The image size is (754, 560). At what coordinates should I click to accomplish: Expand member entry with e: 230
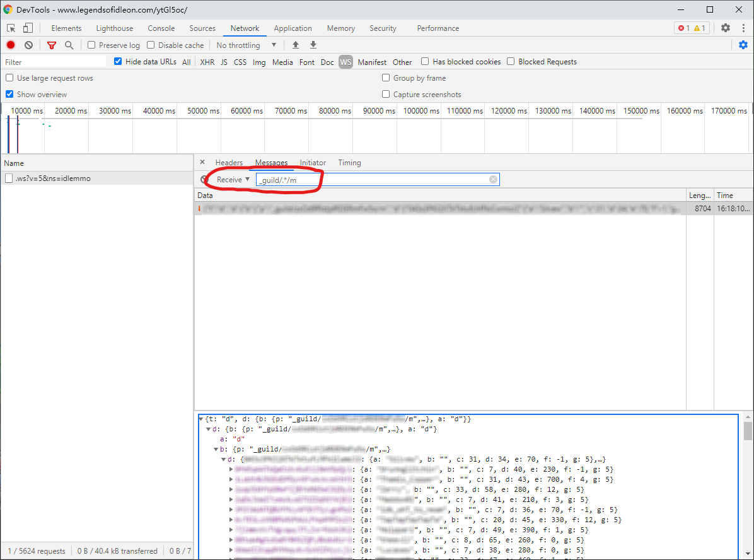coord(231,470)
